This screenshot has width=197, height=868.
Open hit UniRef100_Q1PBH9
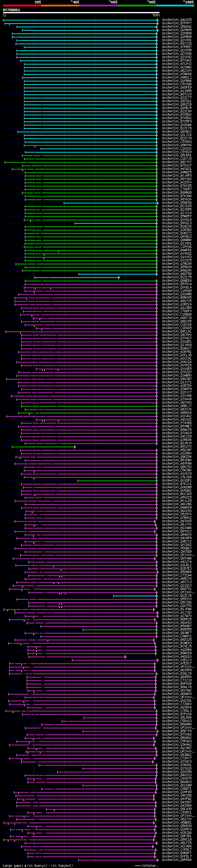tap(177, 33)
